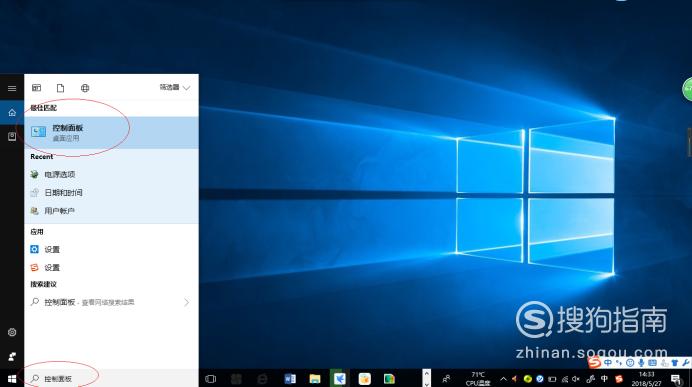Open the Task View button on taskbar
The width and height of the screenshot is (692, 387).
click(x=211, y=379)
